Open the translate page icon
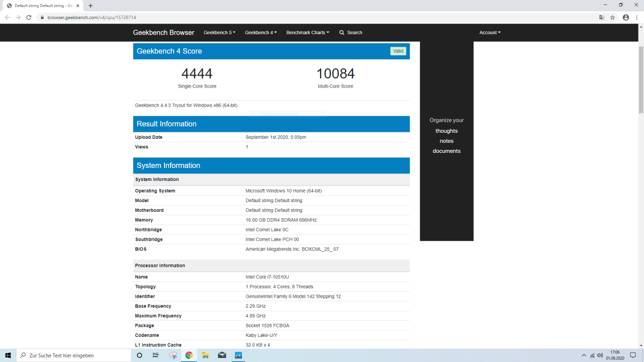Screen dimensions: 644x362 point(602,17)
